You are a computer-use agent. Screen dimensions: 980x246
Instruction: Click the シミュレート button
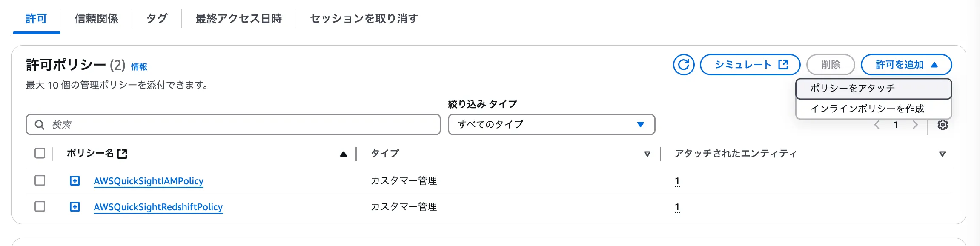pyautogui.click(x=750, y=65)
